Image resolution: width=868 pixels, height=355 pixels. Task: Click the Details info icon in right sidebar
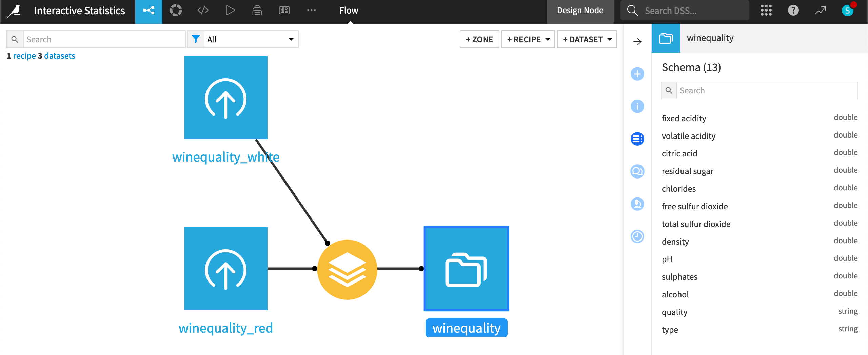click(637, 106)
